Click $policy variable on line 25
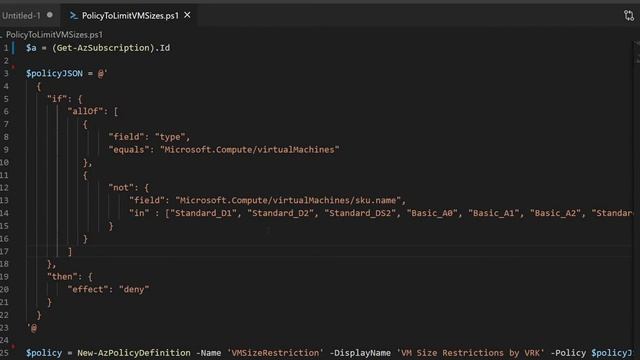Screen dimensions: 640x360 pyautogui.click(x=44, y=353)
